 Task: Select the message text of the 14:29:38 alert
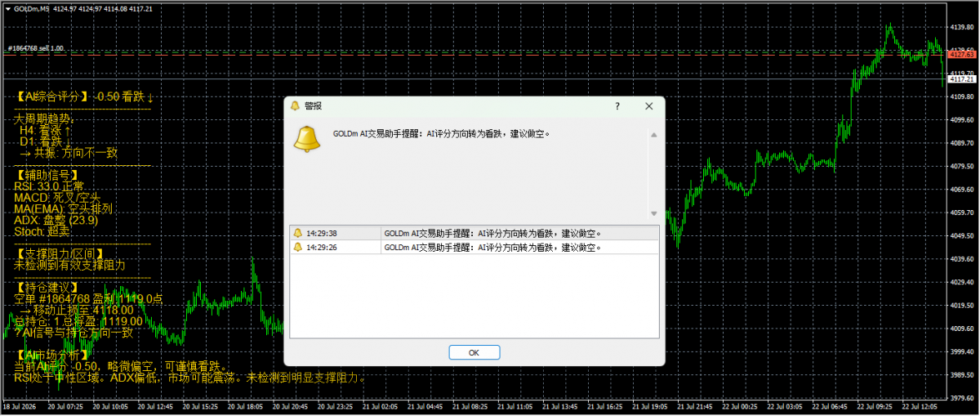pos(492,234)
